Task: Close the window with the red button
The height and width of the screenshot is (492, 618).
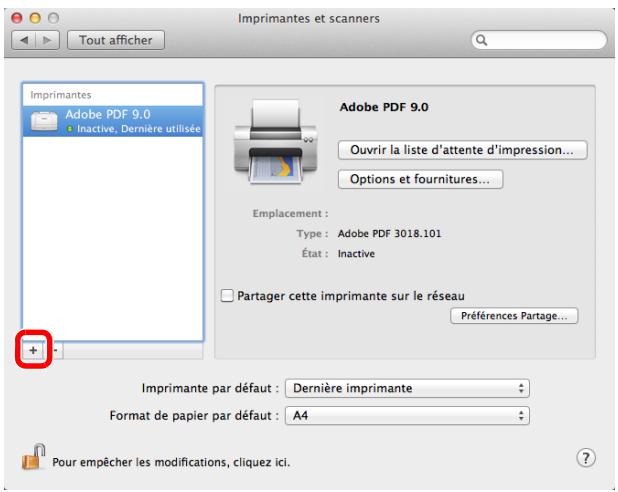Action: click(17, 18)
